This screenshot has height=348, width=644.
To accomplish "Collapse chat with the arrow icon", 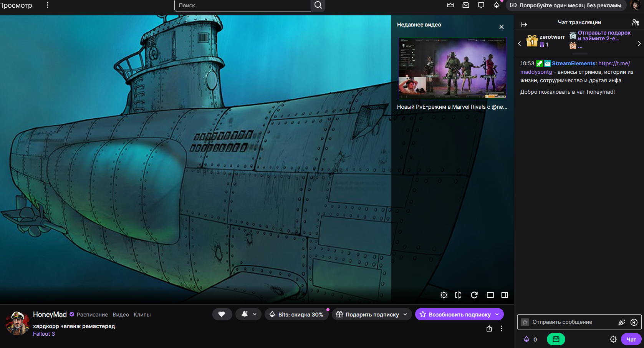I will [x=524, y=25].
